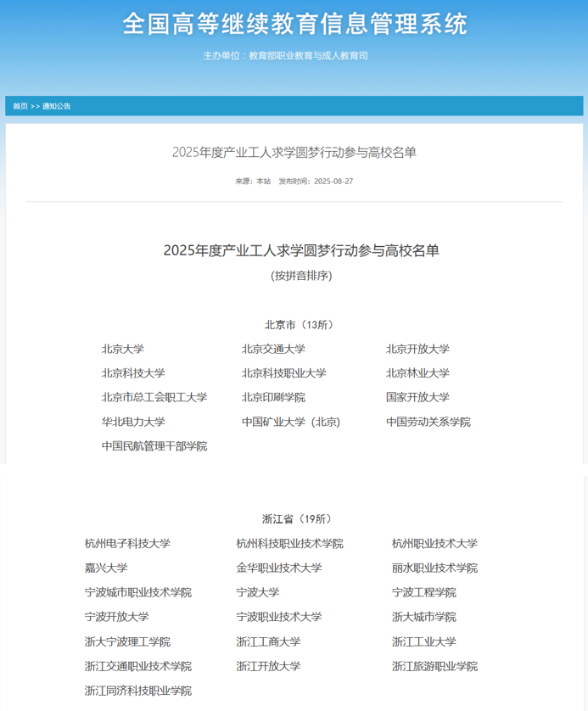Click the subtitle (按拼音排序)
The height and width of the screenshot is (711, 588).
pyautogui.click(x=301, y=276)
